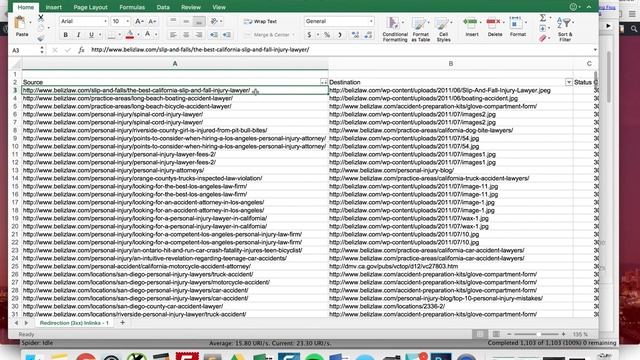The image size is (640, 360).
Task: Open the Source column filter dropdown
Action: click(x=324, y=82)
